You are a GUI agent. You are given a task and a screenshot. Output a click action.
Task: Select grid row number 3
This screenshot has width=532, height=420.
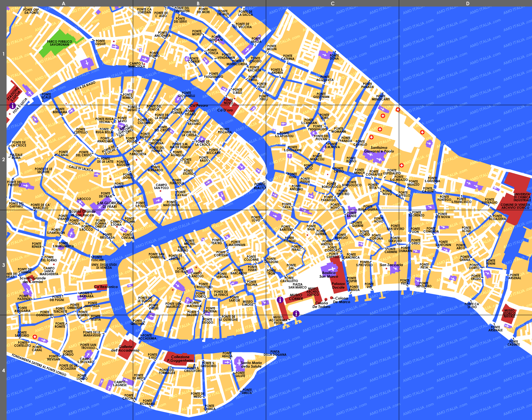click(x=3, y=264)
